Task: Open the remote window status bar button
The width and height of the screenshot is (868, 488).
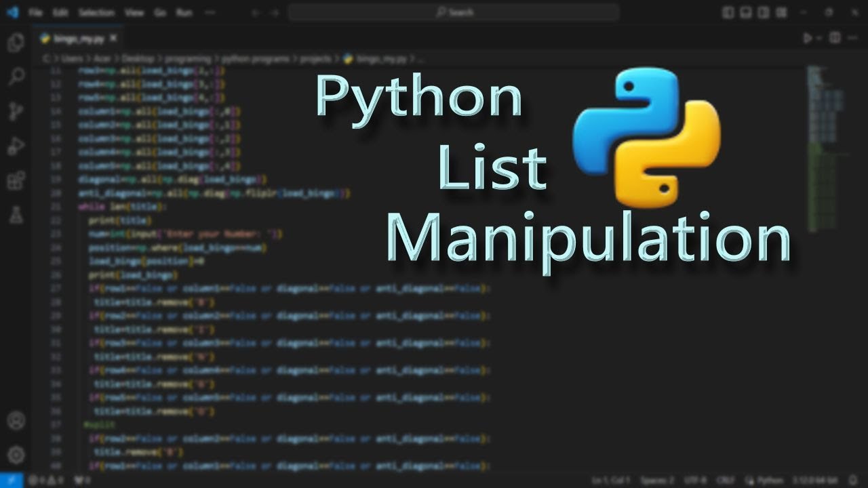Action: pyautogui.click(x=12, y=481)
